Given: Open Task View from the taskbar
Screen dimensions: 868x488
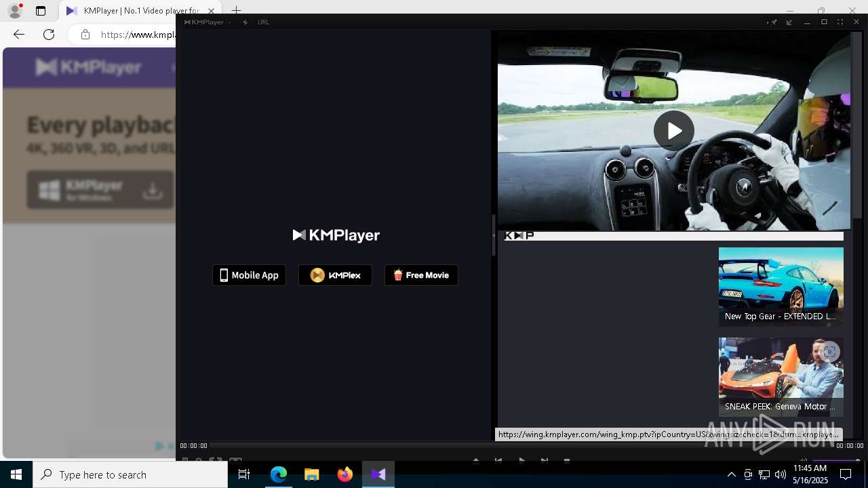Looking at the screenshot, I should (244, 474).
